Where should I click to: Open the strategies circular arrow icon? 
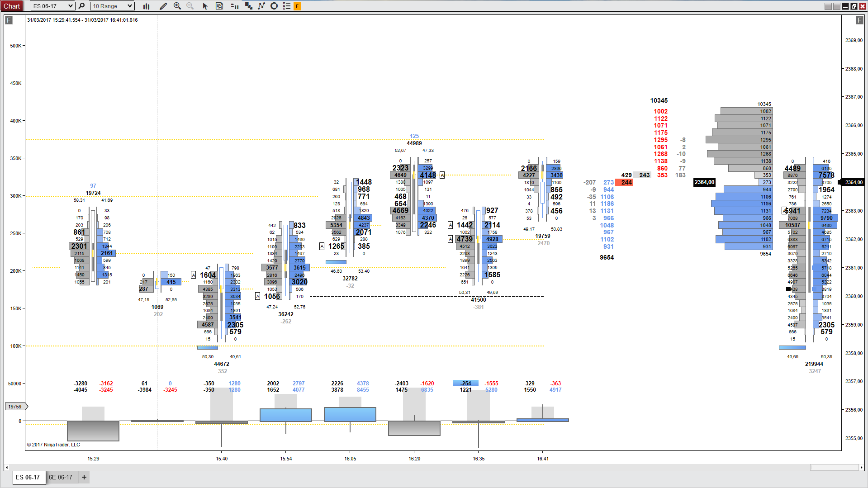[274, 6]
